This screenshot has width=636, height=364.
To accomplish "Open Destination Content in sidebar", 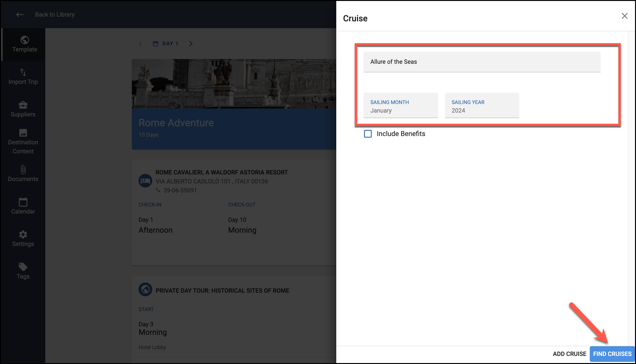I will point(23,142).
